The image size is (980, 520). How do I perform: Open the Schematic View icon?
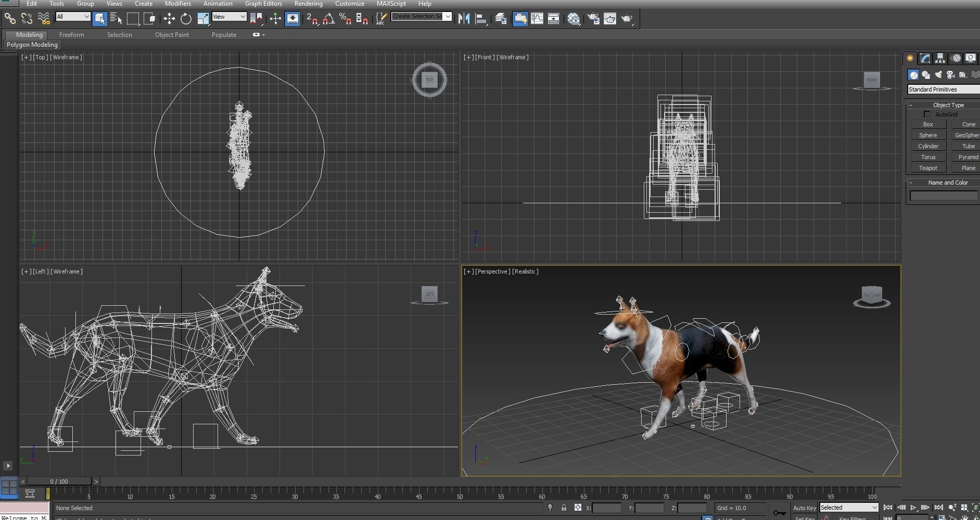tap(554, 19)
